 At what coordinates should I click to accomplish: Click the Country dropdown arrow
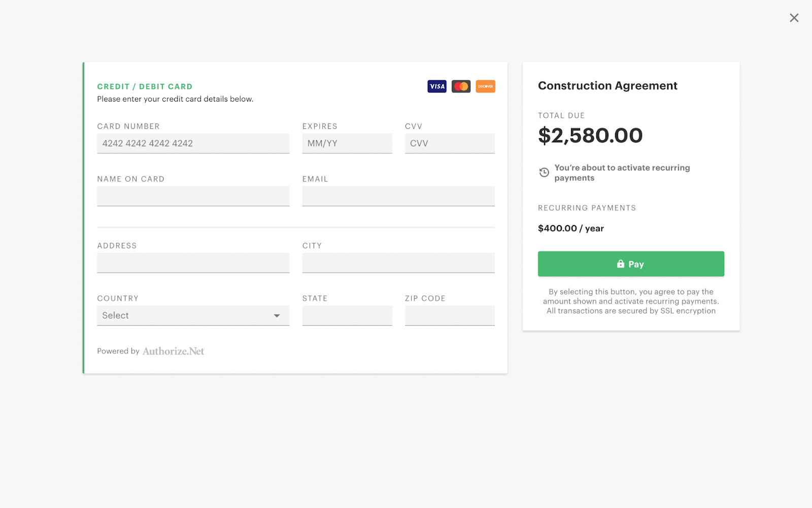(x=277, y=316)
